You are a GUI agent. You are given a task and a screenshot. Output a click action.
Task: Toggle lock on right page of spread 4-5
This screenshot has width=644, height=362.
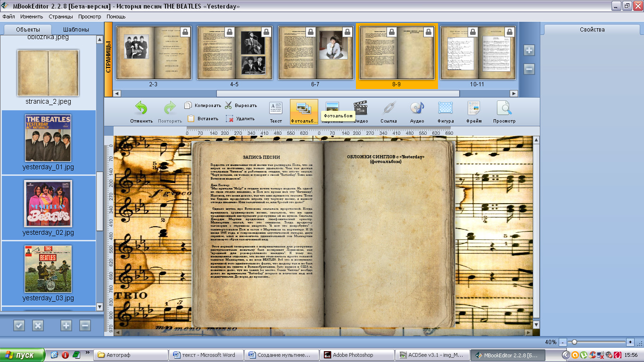[267, 32]
